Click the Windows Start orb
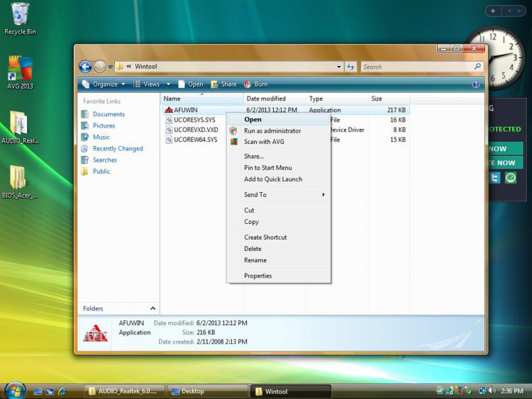Screen dimensions: 532x399 (15, 390)
